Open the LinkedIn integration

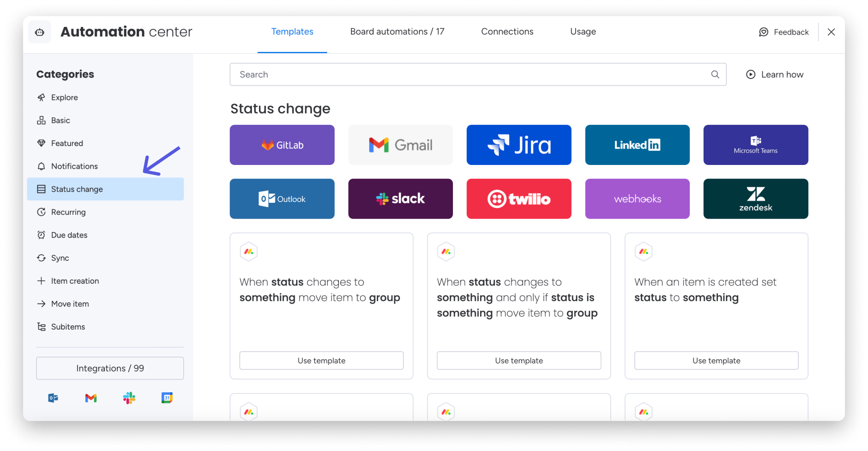tap(637, 145)
